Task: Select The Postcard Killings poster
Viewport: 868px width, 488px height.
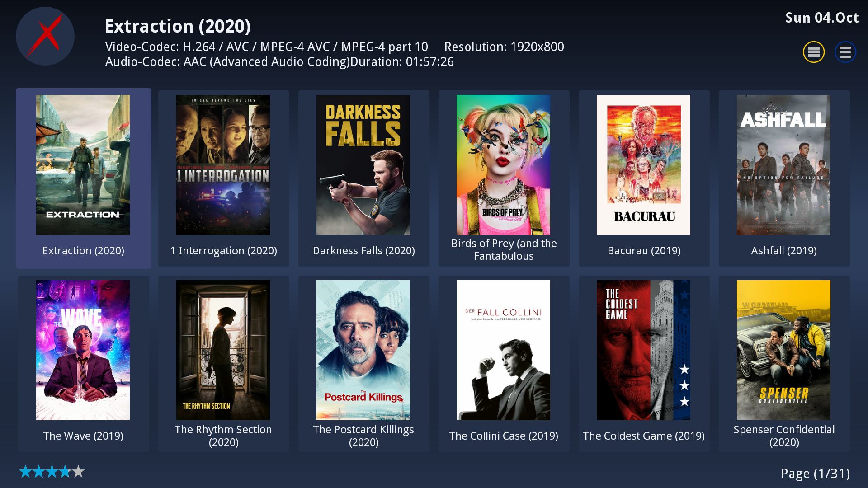Action: pos(363,350)
